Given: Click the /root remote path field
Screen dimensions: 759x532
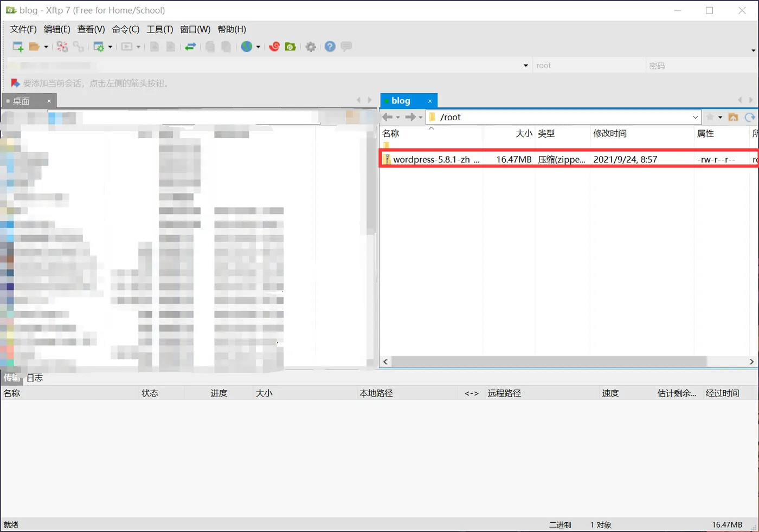Looking at the screenshot, I should (x=564, y=117).
